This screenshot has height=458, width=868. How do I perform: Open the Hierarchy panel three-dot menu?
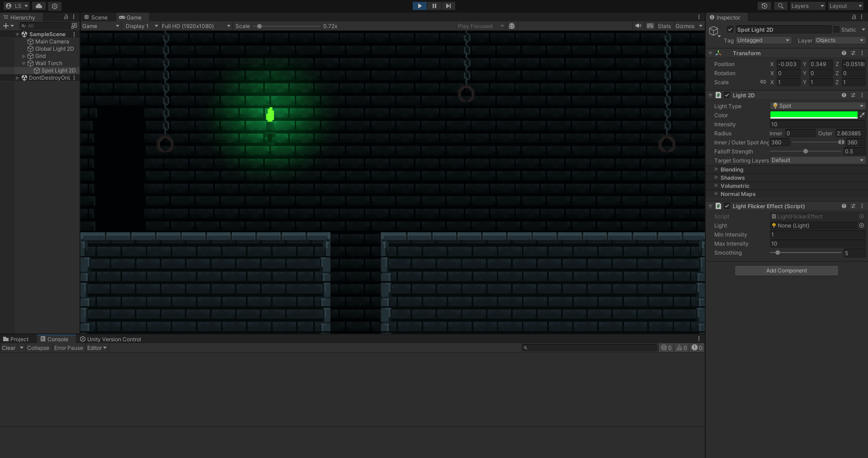pyautogui.click(x=74, y=17)
